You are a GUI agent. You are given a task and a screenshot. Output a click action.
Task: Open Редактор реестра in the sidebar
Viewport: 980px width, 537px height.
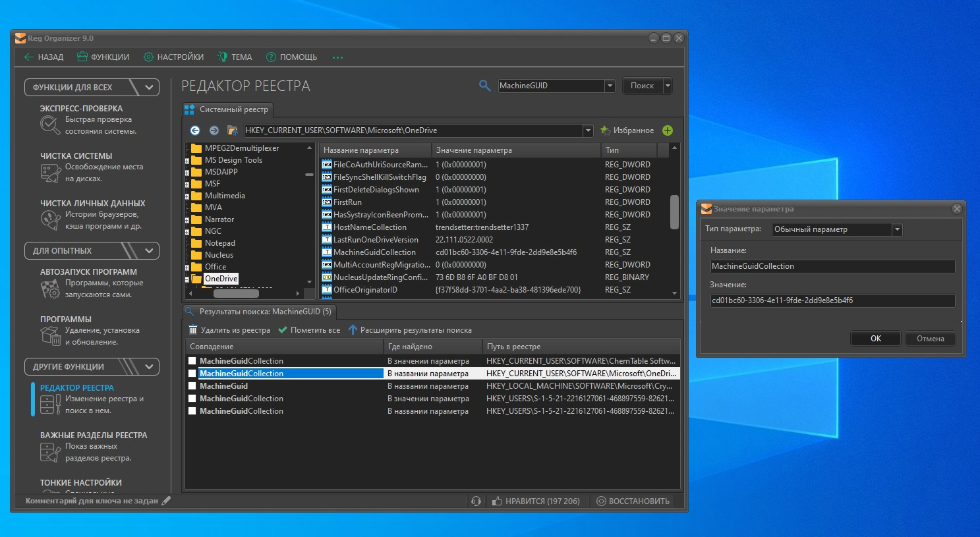coord(92,399)
